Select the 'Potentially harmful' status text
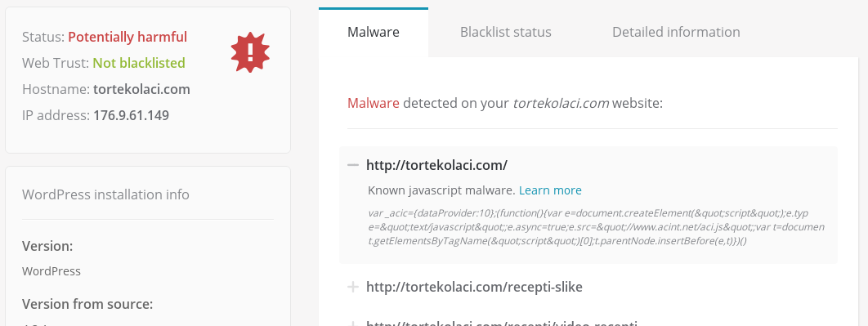The height and width of the screenshot is (326, 868). pyautogui.click(x=128, y=37)
